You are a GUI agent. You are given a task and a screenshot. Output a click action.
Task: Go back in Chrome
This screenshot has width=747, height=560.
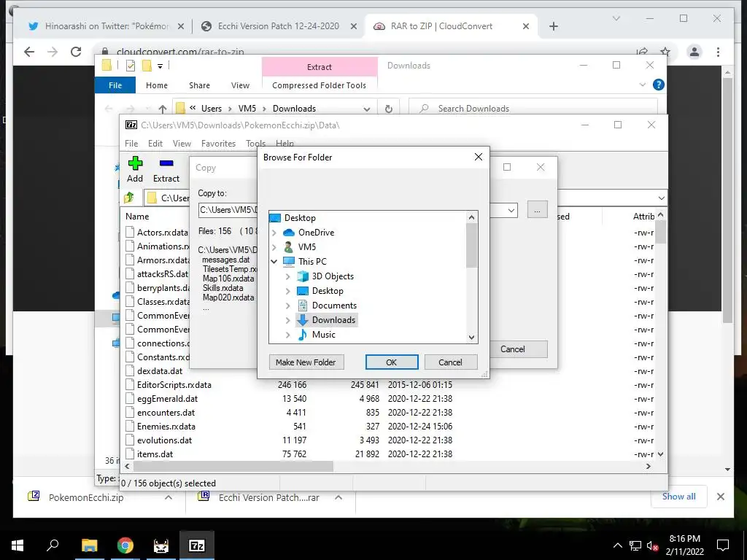pos(29,52)
